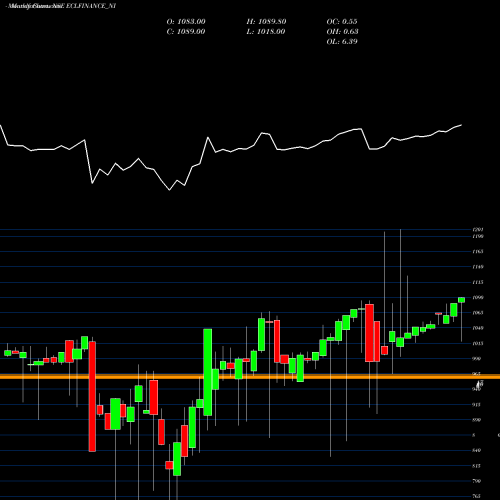Click the orange horizontal level line

(250, 377)
